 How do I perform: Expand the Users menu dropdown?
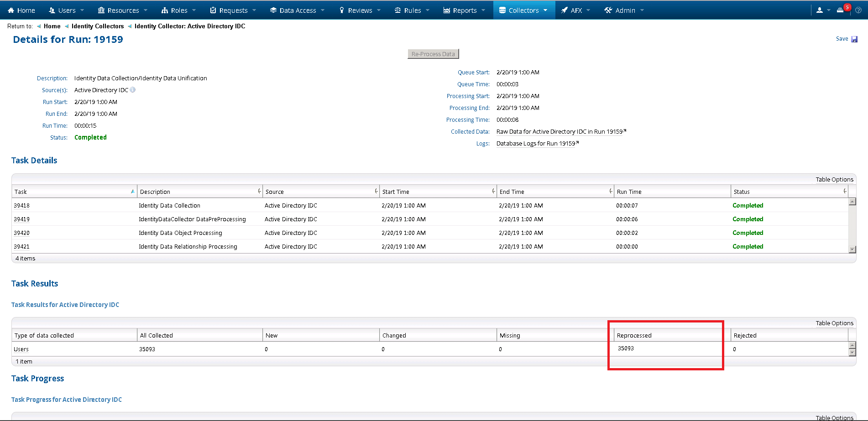[67, 10]
